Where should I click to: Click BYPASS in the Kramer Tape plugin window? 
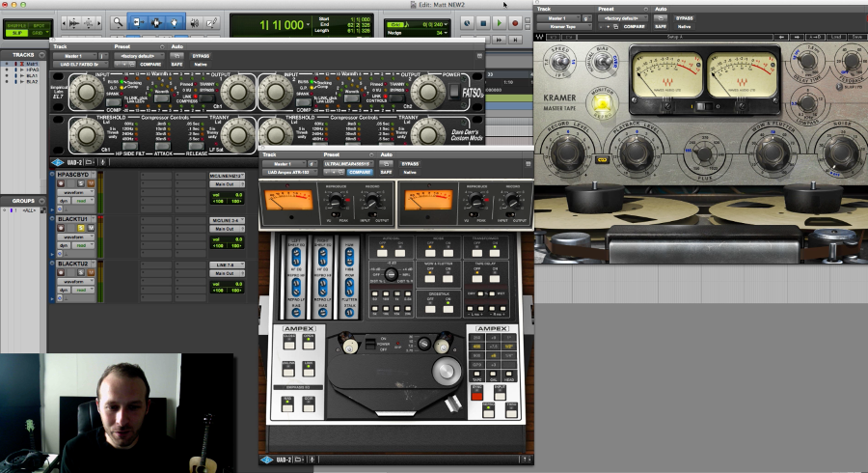point(684,18)
